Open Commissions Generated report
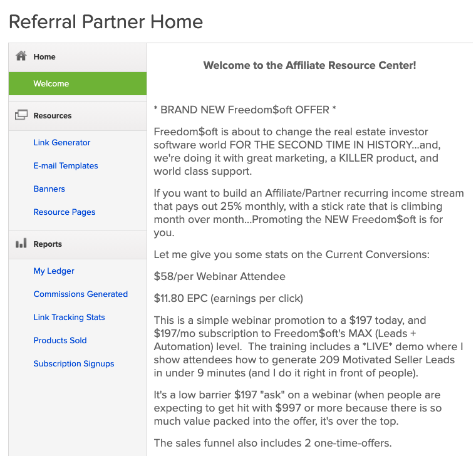Image resolution: width=476 pixels, height=456 pixels. coord(81,294)
